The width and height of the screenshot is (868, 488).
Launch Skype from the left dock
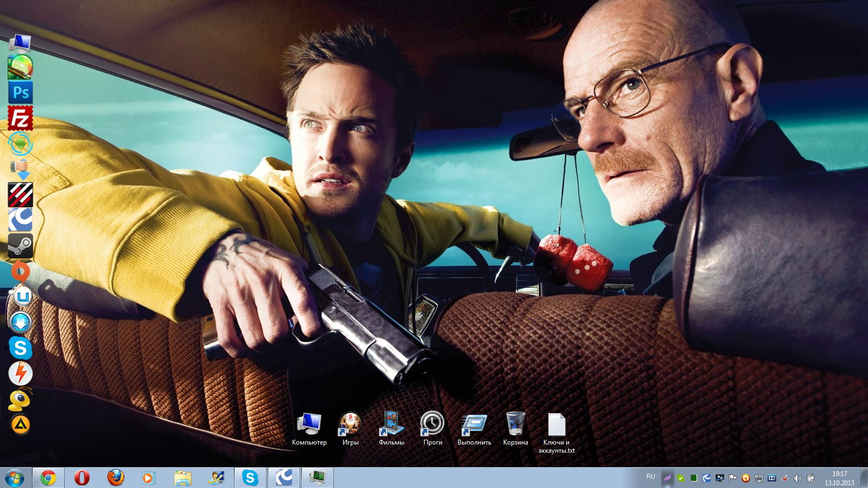point(21,348)
